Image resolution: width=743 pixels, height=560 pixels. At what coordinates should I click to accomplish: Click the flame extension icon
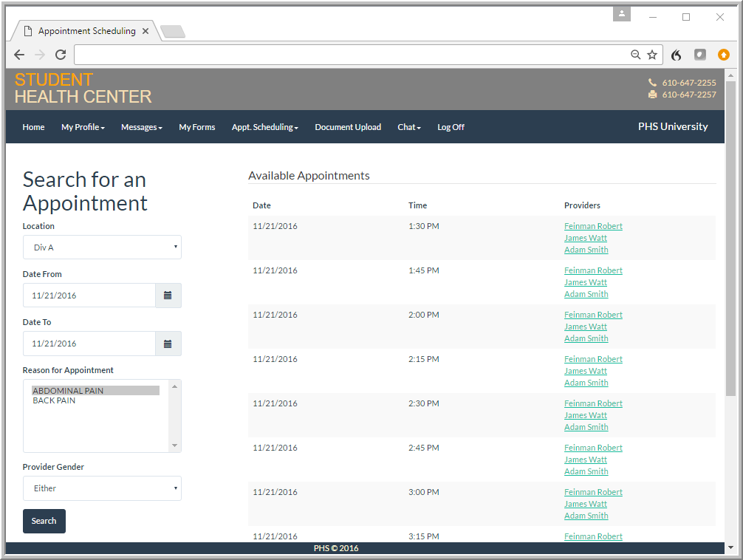click(677, 55)
